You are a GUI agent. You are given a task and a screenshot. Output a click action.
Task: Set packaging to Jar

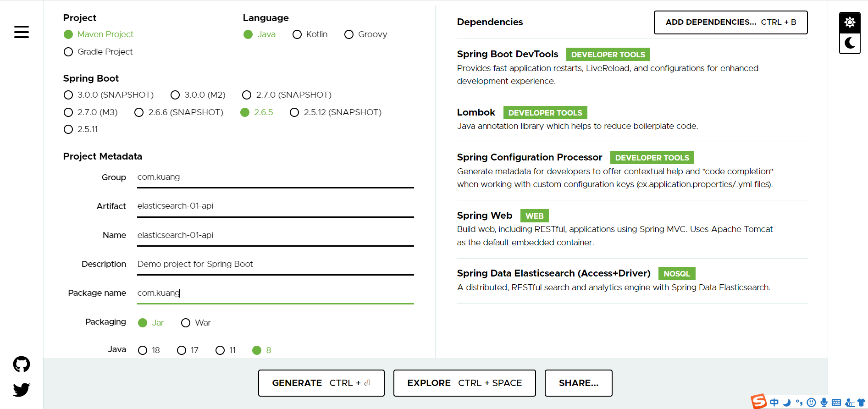(x=151, y=323)
